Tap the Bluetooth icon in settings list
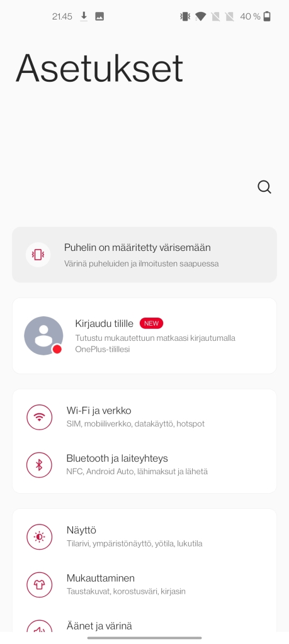The height and width of the screenshot is (644, 289). tap(40, 465)
